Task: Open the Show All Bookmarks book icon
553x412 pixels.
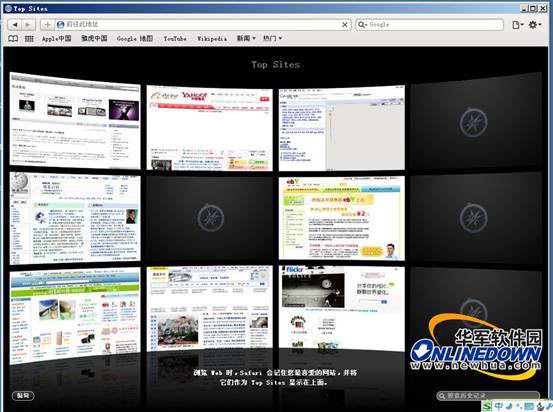Action: point(13,38)
